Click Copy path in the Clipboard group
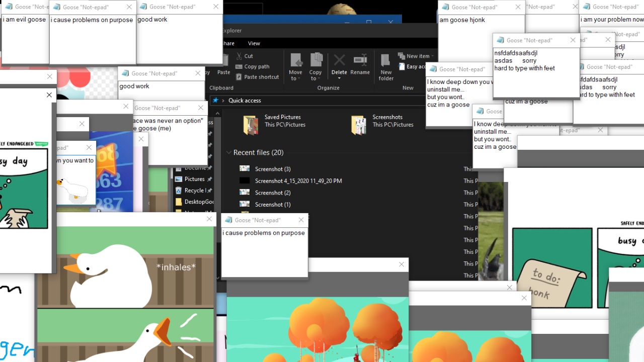This screenshot has height=362, width=644. (x=252, y=66)
